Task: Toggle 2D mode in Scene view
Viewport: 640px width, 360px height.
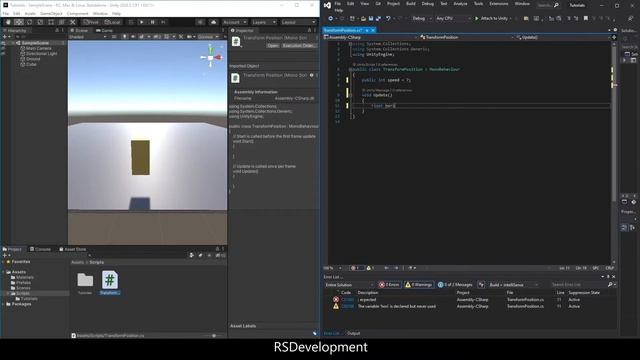Action: 114,37
